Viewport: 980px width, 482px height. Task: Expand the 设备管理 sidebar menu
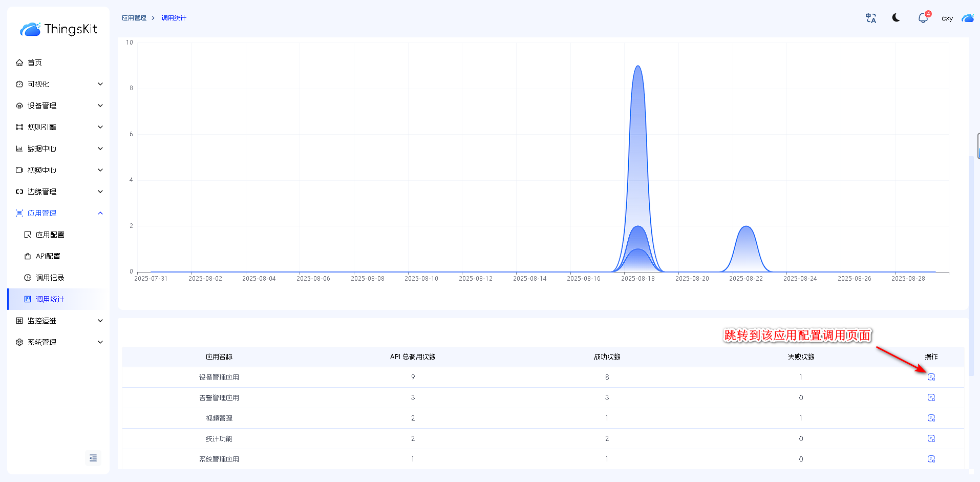59,106
